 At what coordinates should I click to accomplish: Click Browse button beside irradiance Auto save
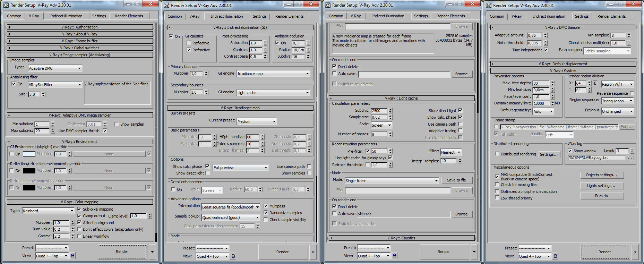coord(462,74)
